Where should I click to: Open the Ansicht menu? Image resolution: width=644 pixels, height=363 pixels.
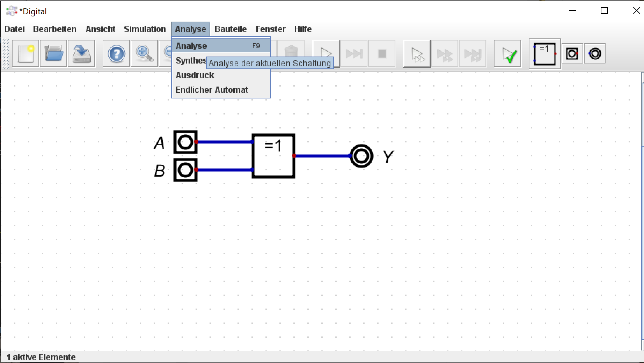pyautogui.click(x=101, y=29)
